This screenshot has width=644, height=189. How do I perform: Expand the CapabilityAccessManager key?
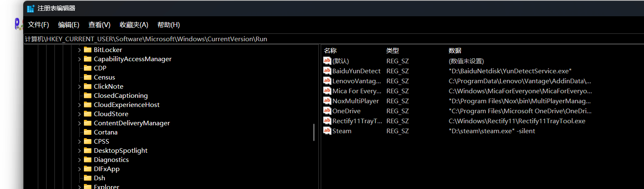click(x=79, y=59)
